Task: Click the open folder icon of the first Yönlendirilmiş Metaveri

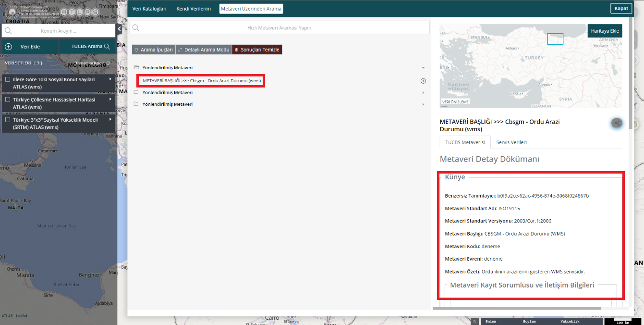Action: coord(136,68)
